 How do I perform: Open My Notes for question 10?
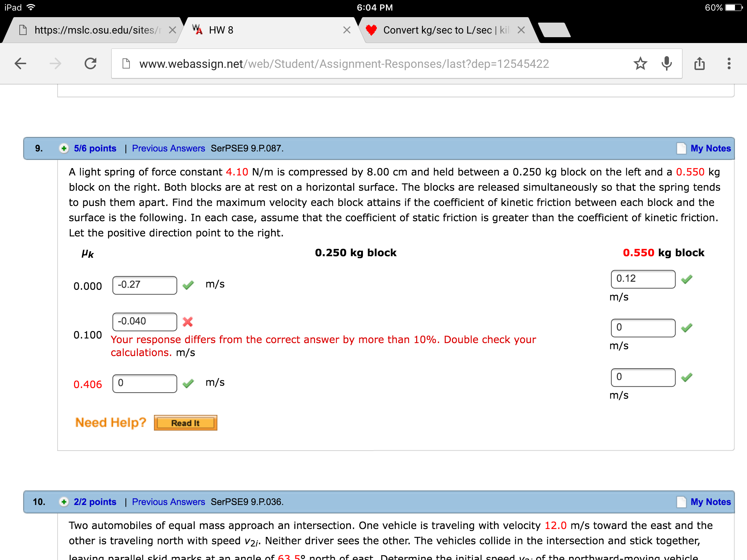[x=711, y=502]
